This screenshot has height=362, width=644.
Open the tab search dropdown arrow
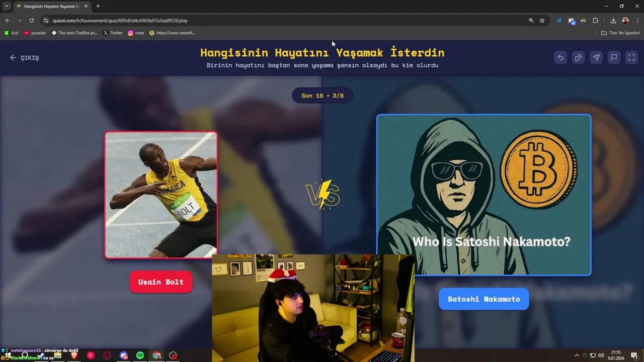(7, 6)
